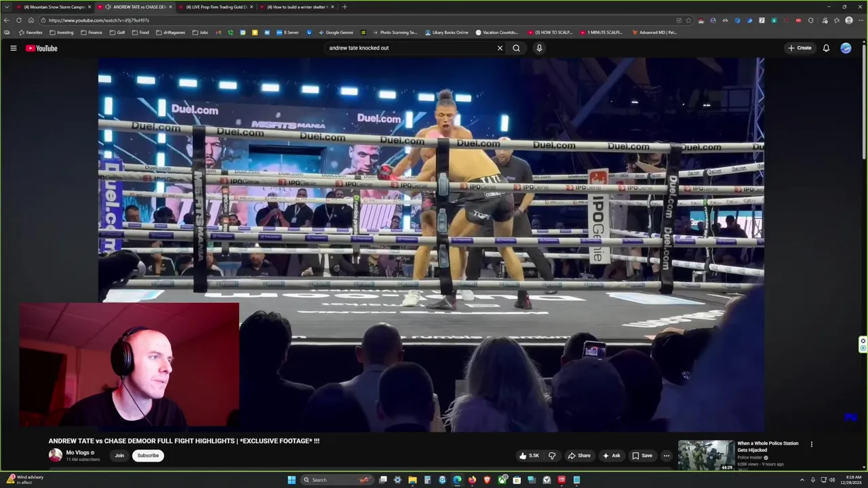This screenshot has width=868, height=488.
Task: Share the video
Action: (x=579, y=455)
